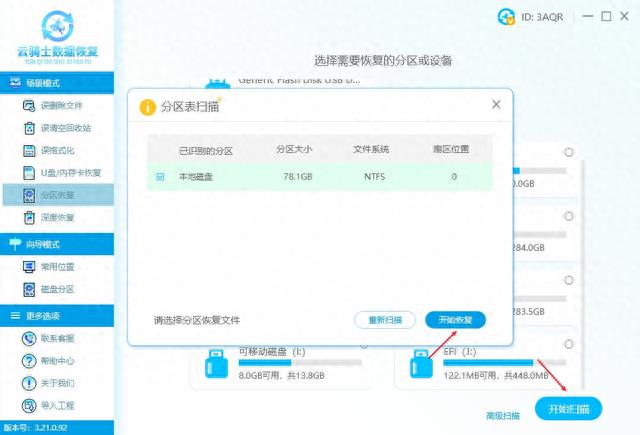Toggle the 本地磁盘 partition checkbox
This screenshot has height=435, width=640.
pyautogui.click(x=160, y=177)
